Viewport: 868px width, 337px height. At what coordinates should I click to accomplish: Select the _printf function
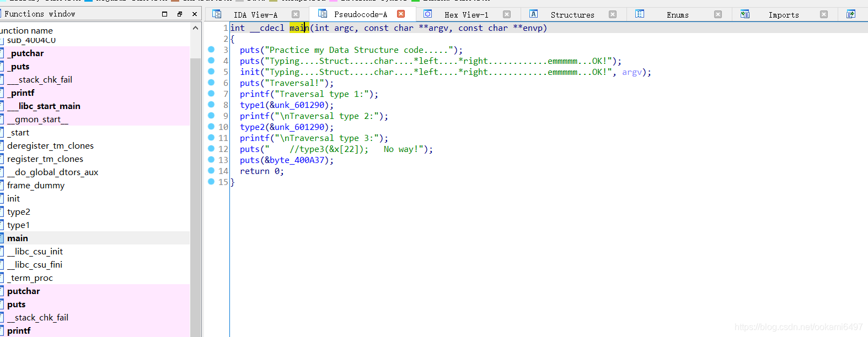click(x=95, y=93)
